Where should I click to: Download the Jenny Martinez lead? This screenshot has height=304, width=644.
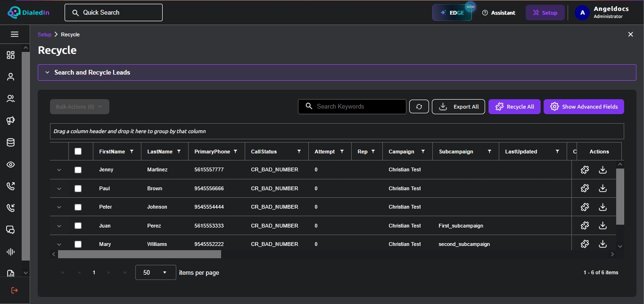603,170
